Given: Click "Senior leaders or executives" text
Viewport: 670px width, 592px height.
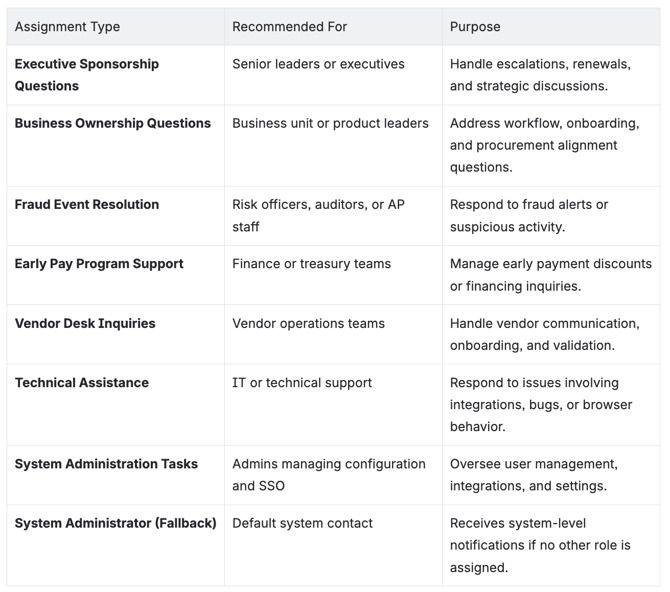Looking at the screenshot, I should (318, 64).
